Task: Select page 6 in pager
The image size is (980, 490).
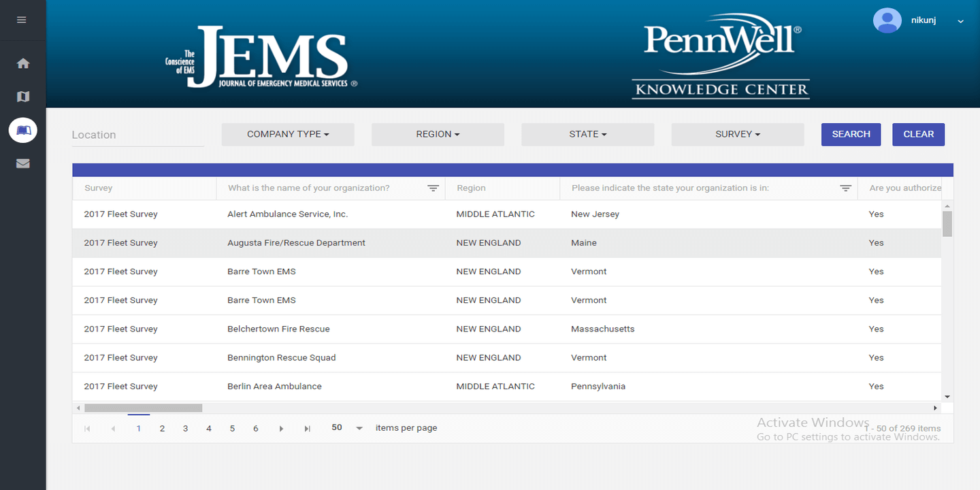Action: (x=256, y=429)
